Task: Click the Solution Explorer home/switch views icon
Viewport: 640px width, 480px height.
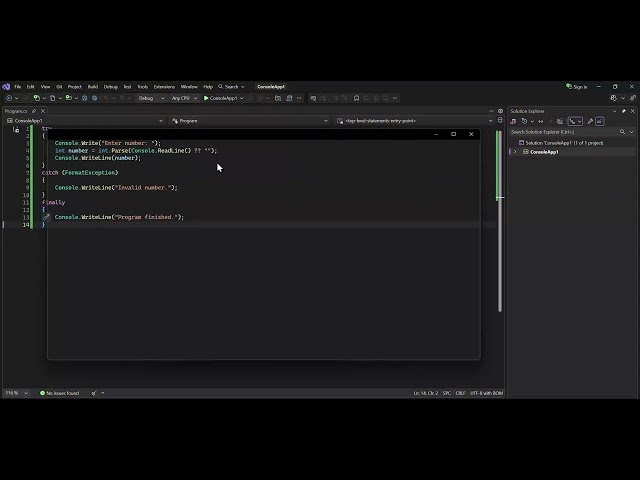Action: [513, 121]
